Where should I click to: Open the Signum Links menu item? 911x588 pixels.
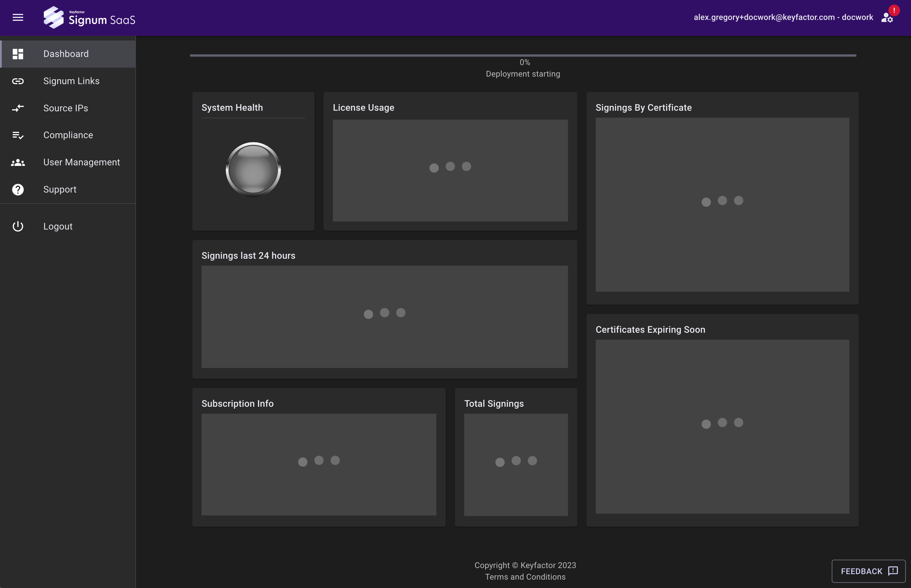click(x=71, y=81)
